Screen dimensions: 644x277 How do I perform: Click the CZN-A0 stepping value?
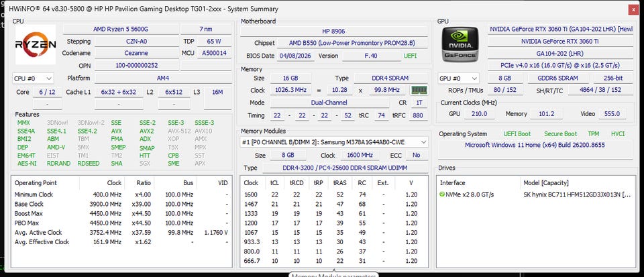pos(136,42)
